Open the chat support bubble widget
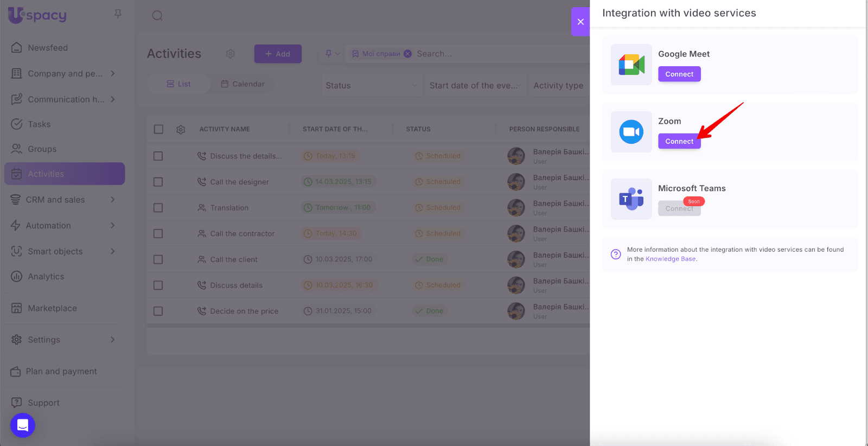 click(23, 425)
